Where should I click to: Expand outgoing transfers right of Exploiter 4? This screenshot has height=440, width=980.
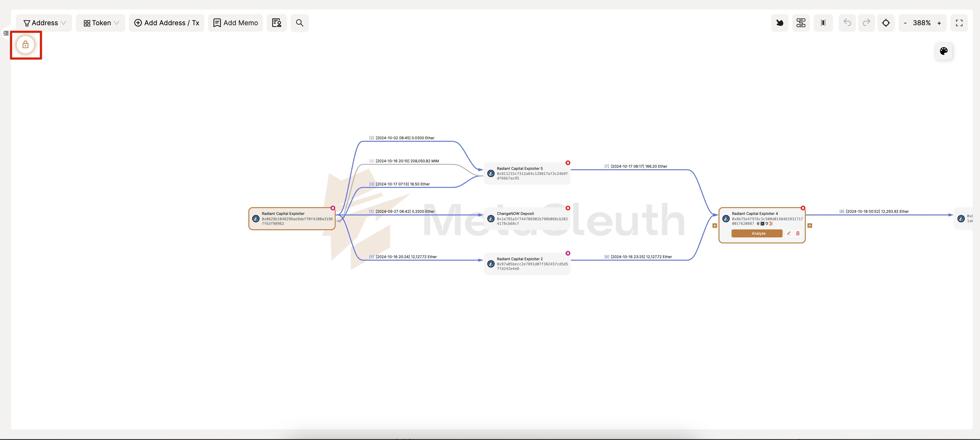(810, 226)
